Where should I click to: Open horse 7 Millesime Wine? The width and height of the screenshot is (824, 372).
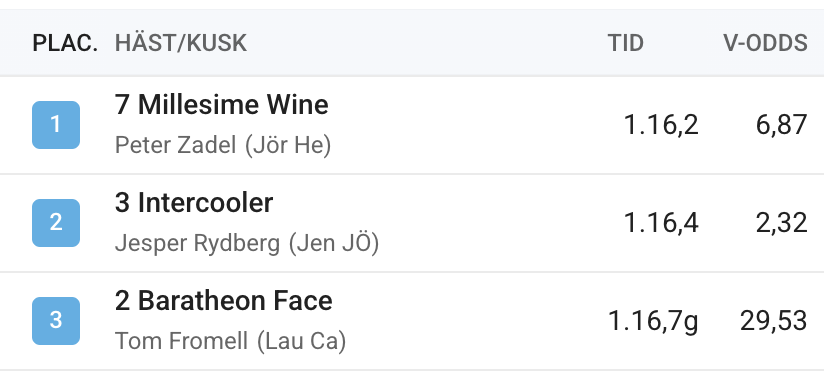[221, 105]
